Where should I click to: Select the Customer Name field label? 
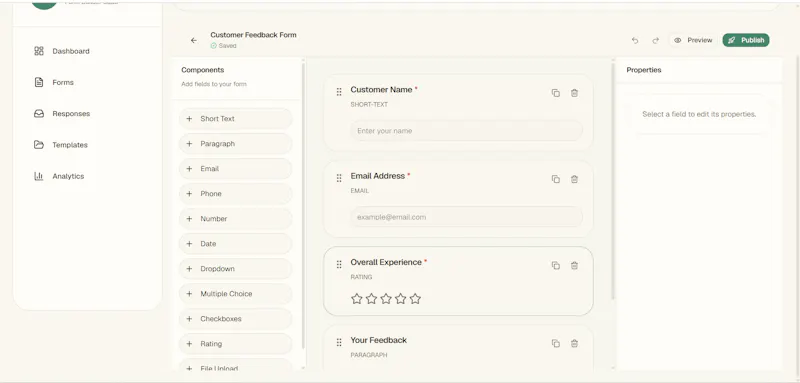point(381,89)
